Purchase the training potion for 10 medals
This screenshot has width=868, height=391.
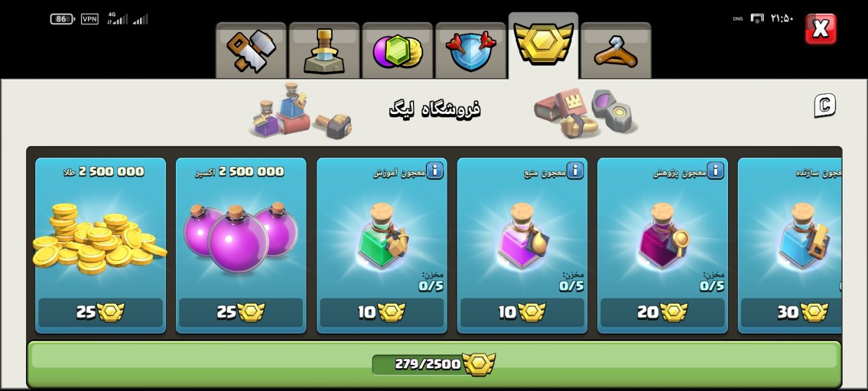382,313
